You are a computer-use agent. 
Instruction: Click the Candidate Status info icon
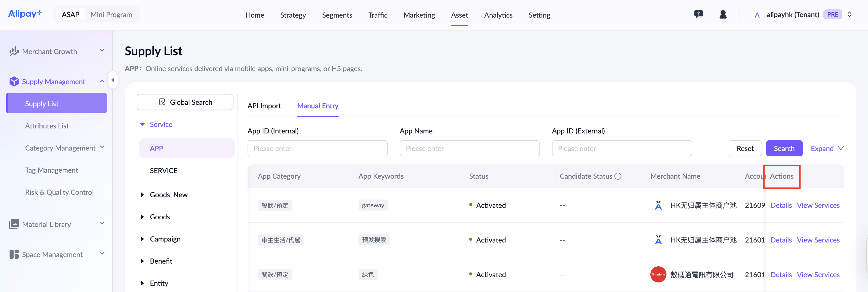[618, 176]
